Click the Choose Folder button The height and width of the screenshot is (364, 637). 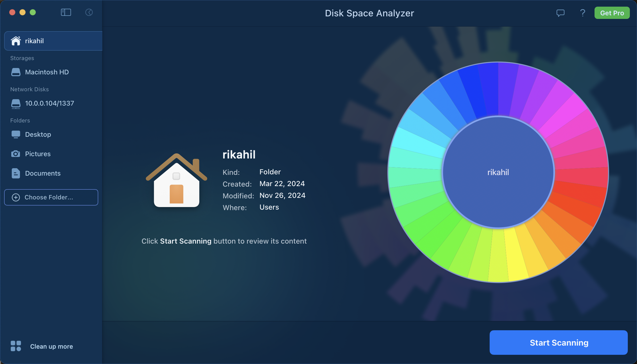(x=51, y=197)
